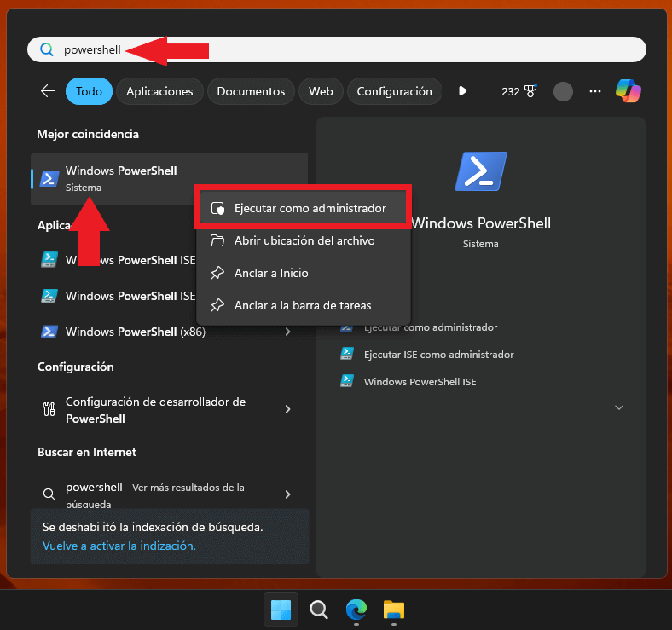Viewport: 672px width, 630px height.
Task: Click the Buscar en Internet heading
Action: tap(87, 452)
